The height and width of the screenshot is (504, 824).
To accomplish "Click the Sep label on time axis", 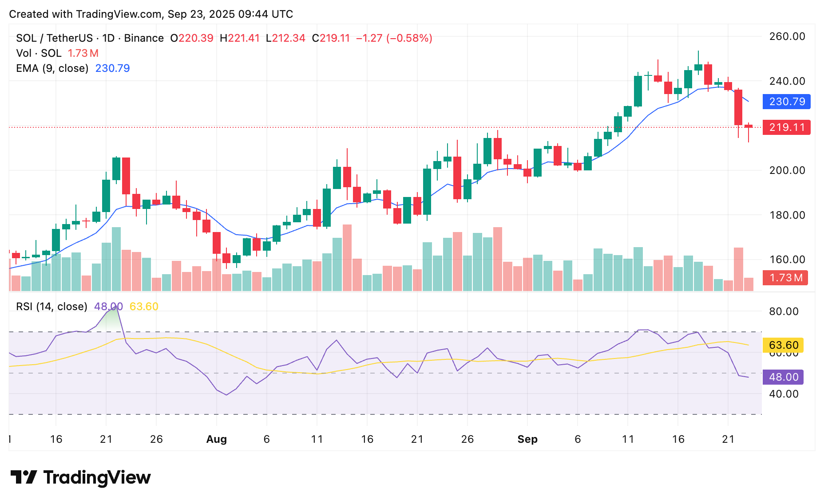I will click(x=527, y=439).
